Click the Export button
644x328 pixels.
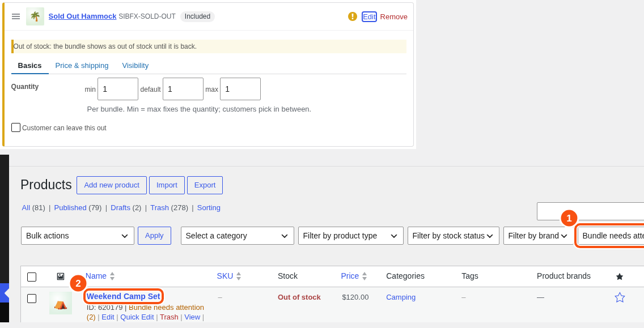click(205, 185)
